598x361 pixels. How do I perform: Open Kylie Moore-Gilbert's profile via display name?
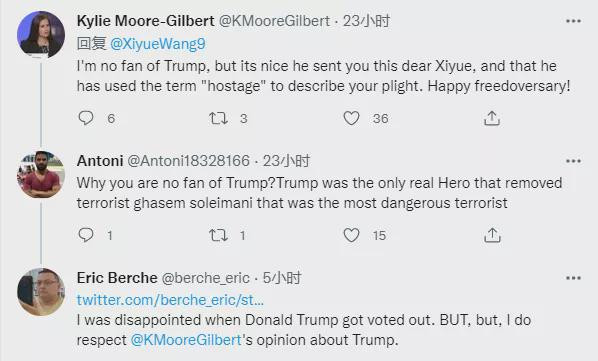tap(146, 21)
